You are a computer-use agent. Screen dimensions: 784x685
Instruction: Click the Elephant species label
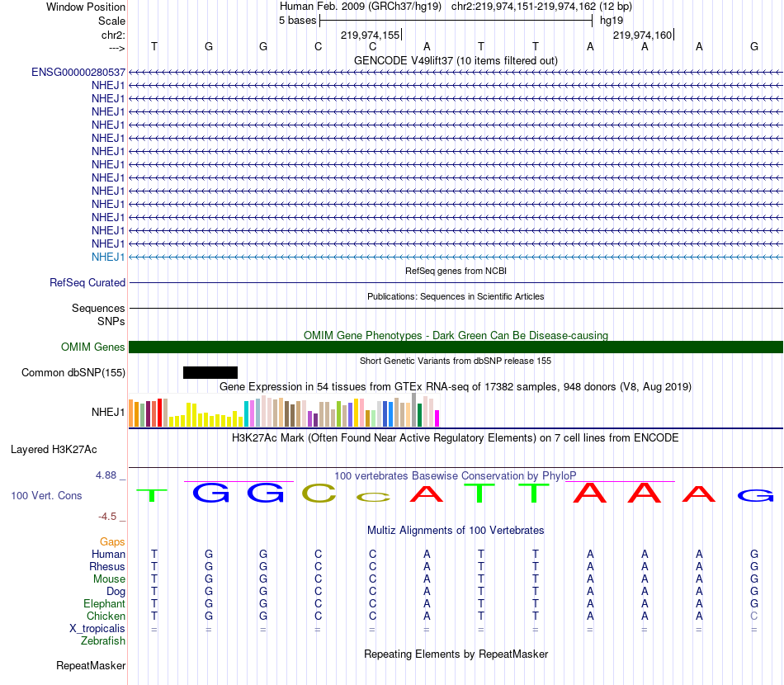[104, 603]
